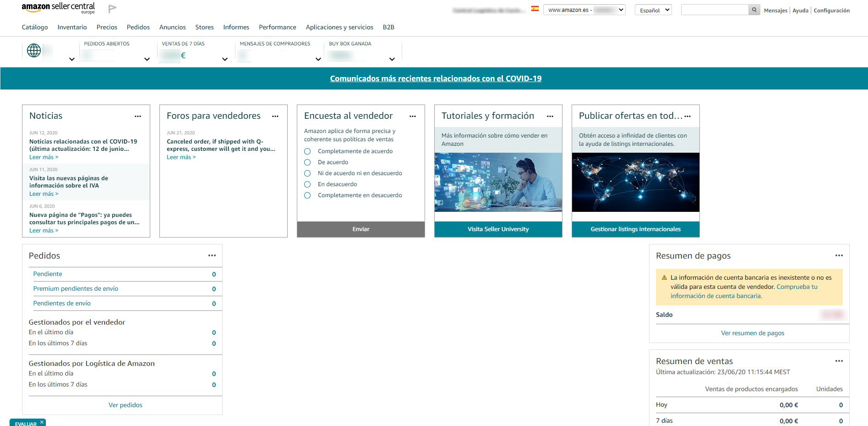The width and height of the screenshot is (868, 426).
Task: Click the world map listings image
Action: tap(636, 182)
